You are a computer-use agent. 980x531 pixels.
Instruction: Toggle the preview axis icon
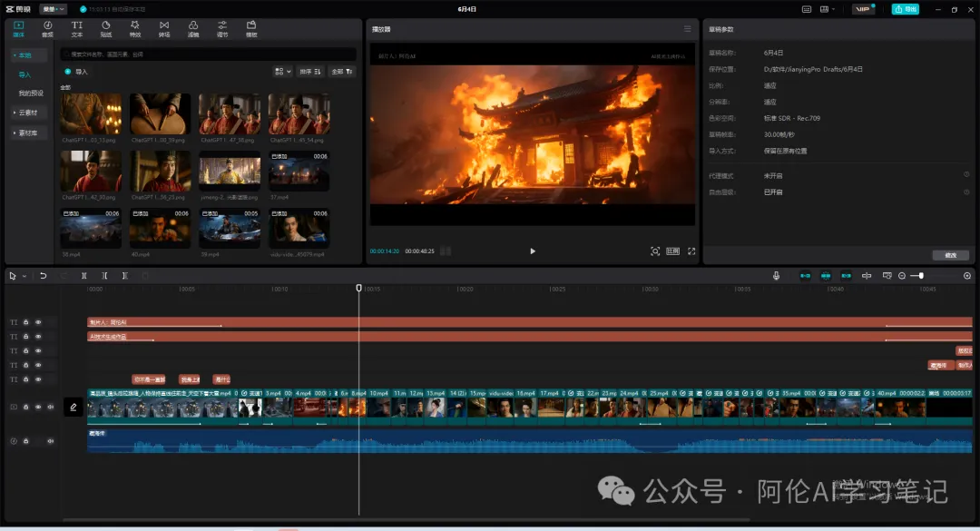tap(867, 276)
